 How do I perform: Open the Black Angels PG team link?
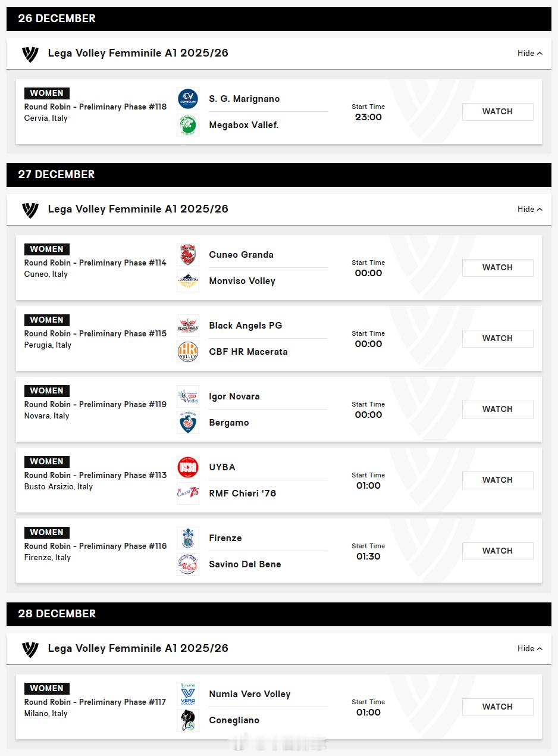tap(245, 326)
